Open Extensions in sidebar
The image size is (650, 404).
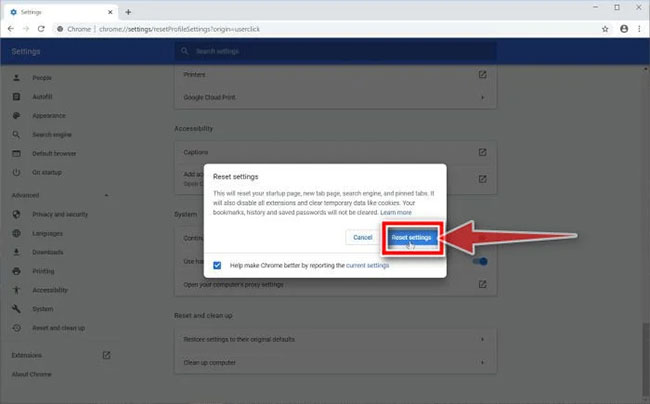tap(27, 355)
